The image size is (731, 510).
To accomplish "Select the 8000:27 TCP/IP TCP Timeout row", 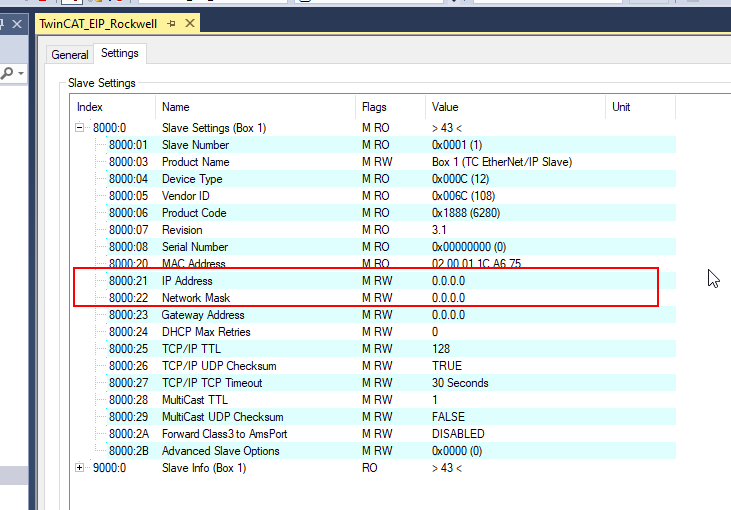I will click(373, 383).
